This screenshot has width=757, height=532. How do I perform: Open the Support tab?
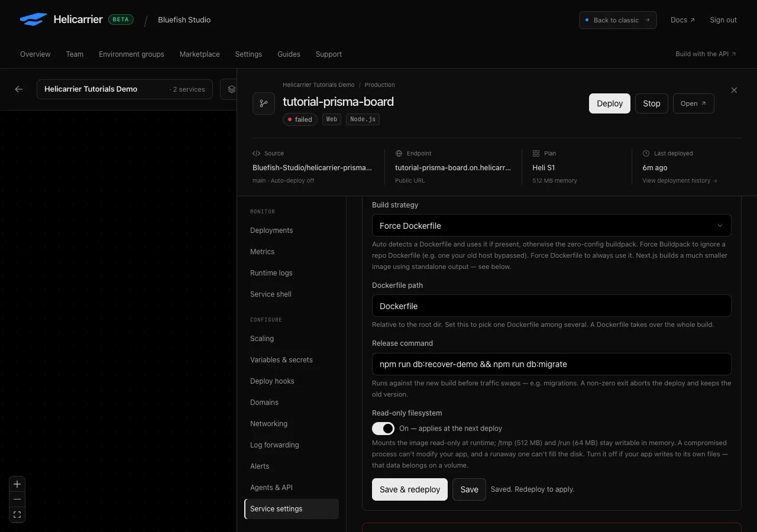(x=329, y=54)
